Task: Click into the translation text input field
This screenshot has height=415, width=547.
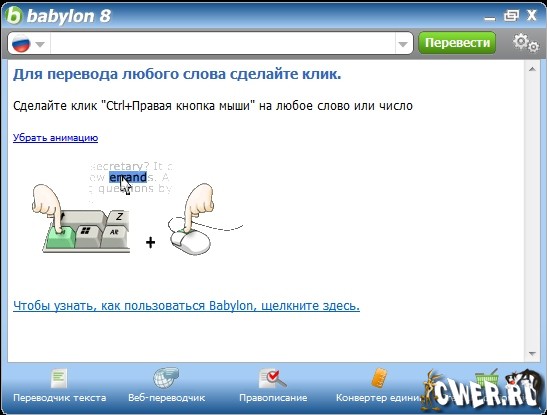Action: 223,43
